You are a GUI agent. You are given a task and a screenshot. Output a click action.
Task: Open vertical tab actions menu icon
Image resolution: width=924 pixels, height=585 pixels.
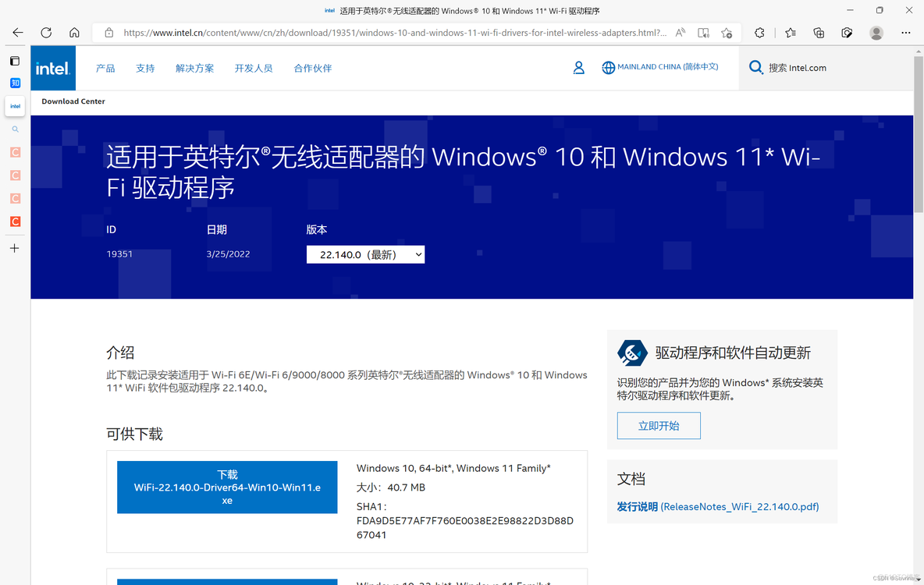[x=15, y=61]
